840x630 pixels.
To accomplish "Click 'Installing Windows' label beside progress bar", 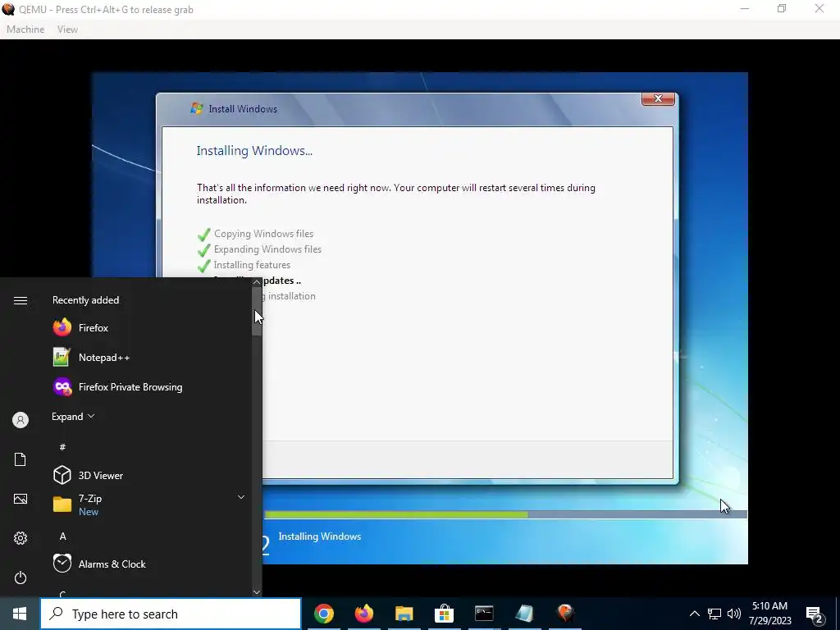I will point(320,536).
